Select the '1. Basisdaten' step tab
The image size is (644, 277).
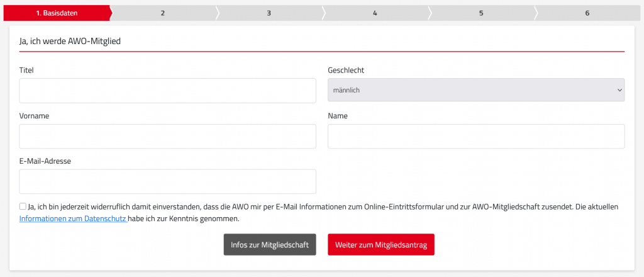tap(57, 13)
